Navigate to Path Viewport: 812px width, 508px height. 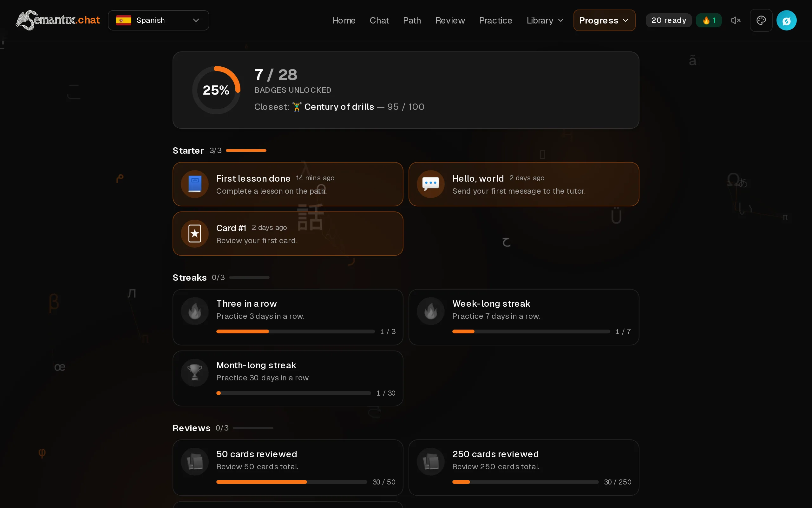tap(412, 21)
